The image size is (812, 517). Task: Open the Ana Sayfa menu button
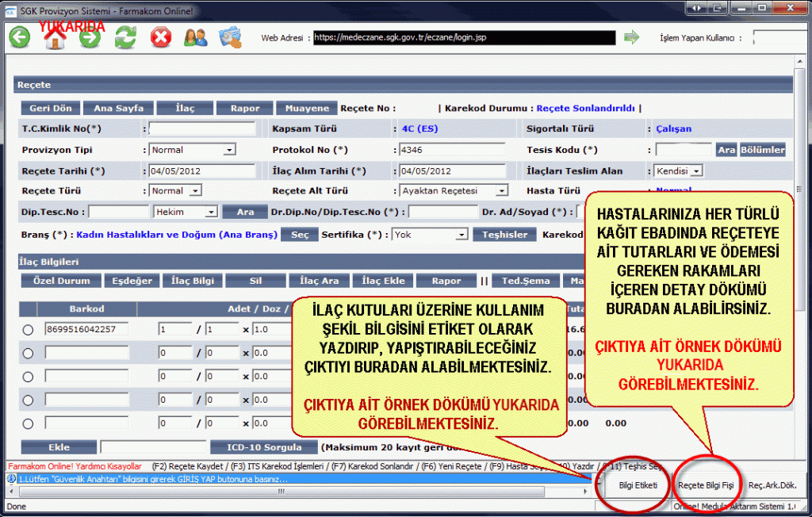pos(119,108)
